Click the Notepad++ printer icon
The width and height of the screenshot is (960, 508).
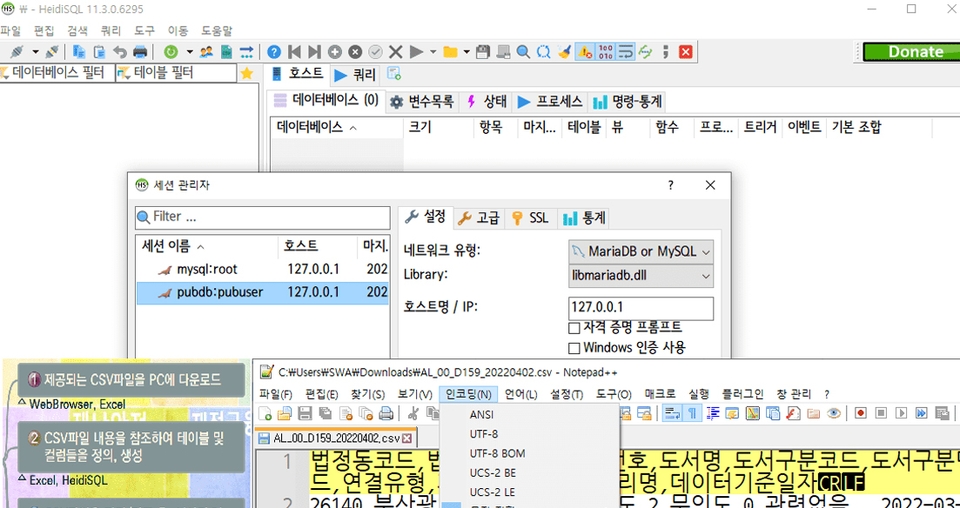[x=386, y=413]
